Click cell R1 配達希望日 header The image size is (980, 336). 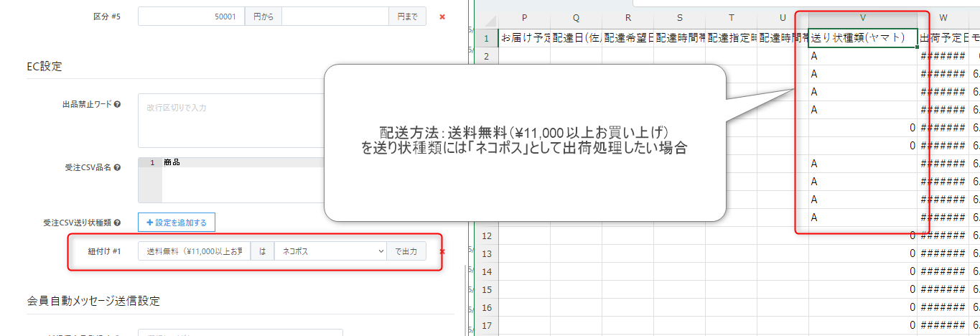point(627,38)
